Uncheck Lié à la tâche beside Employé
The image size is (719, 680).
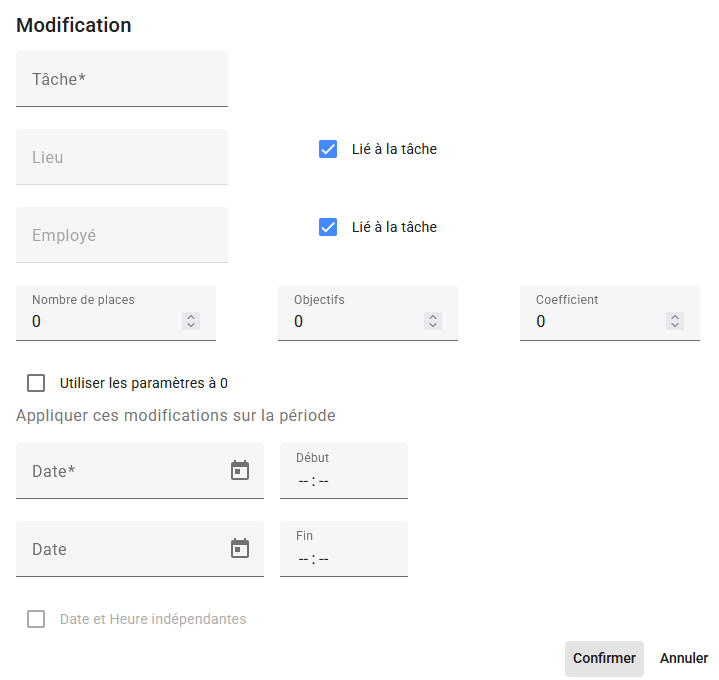click(x=328, y=227)
